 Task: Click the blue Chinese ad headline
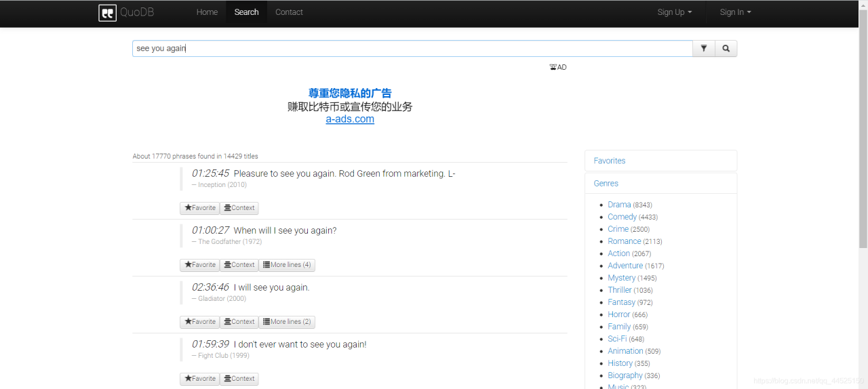(x=350, y=94)
